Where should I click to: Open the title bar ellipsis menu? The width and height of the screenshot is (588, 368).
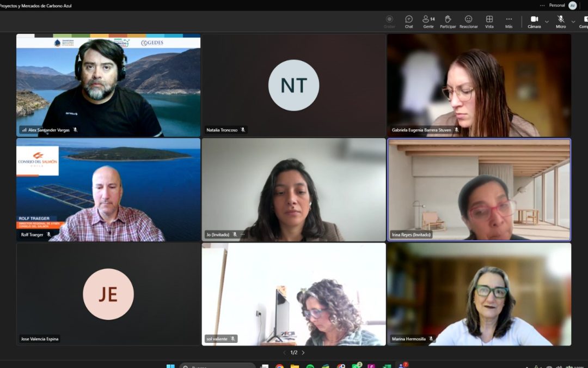542,5
